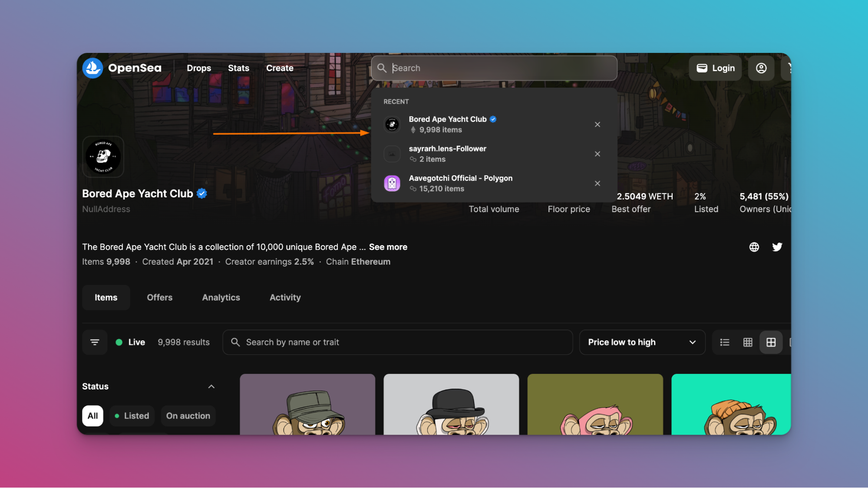Click the Total volume stat label
This screenshot has height=488, width=868.
494,209
